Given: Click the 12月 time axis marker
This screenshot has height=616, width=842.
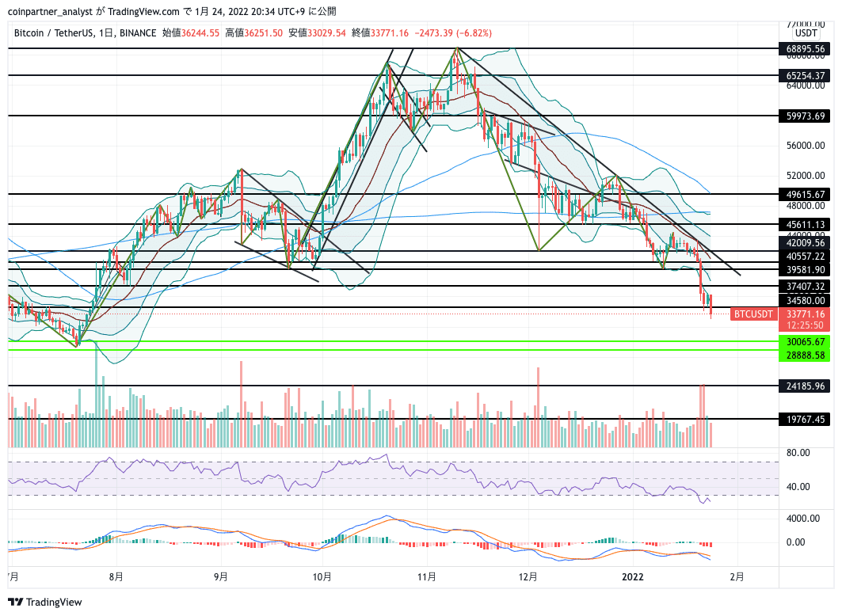Looking at the screenshot, I should [528, 577].
